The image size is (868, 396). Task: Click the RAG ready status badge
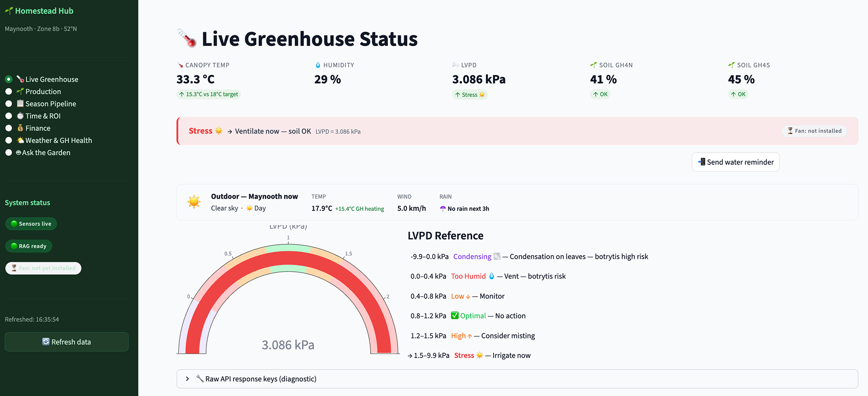click(x=28, y=246)
